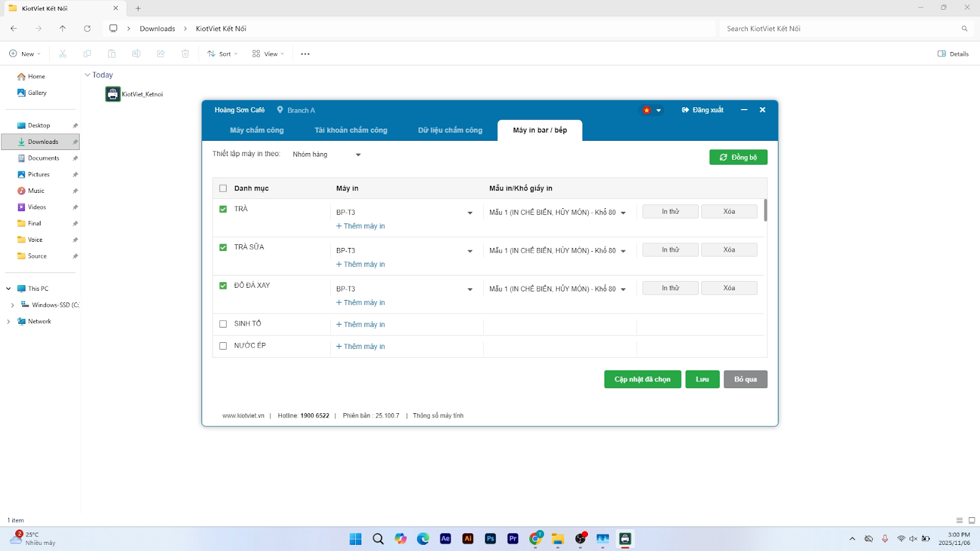Click the Đồng bộ sync button
Screen dimensions: 980x551
738,157
